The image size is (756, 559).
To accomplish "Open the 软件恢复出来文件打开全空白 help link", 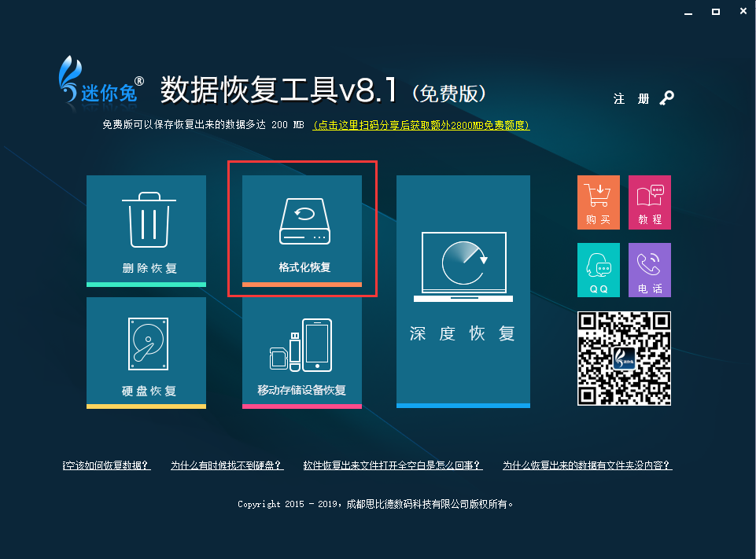I will 393,465.
